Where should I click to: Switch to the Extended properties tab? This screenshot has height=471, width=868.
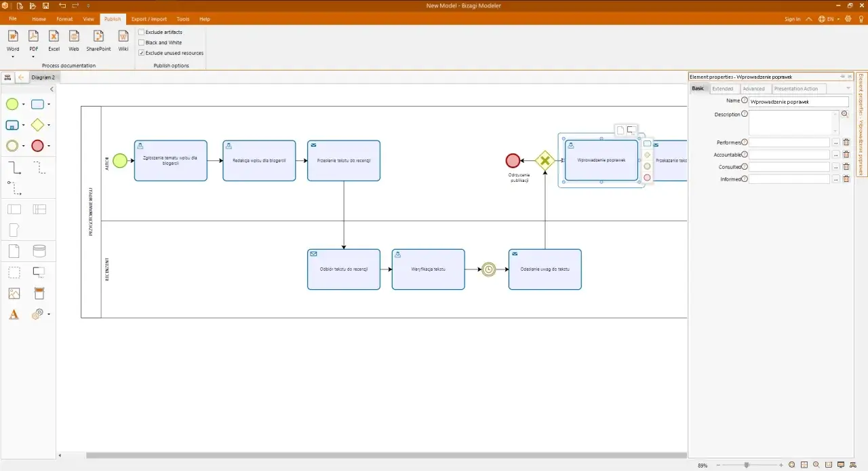click(722, 89)
